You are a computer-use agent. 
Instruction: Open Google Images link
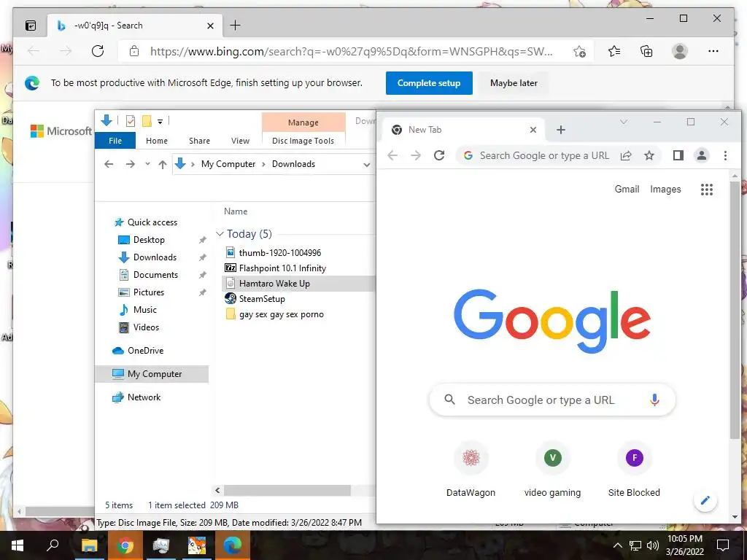click(665, 189)
